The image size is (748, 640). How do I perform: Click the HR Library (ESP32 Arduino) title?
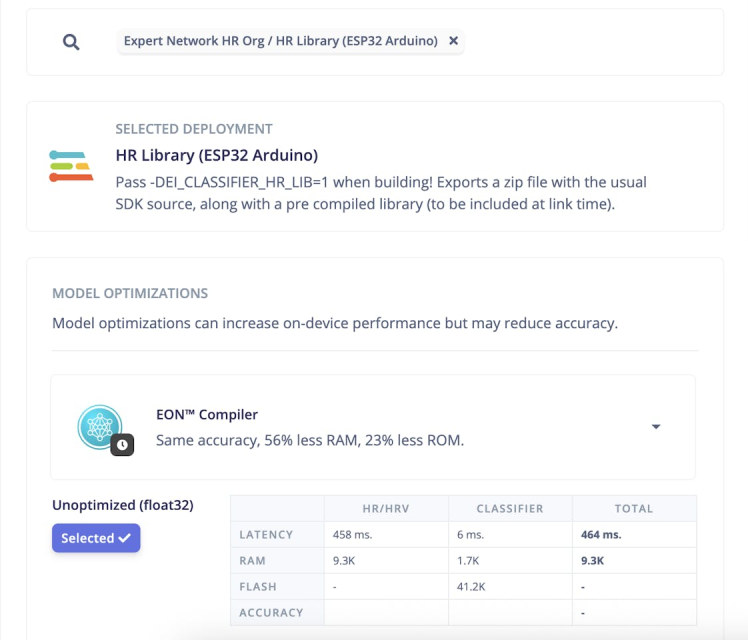(x=217, y=155)
